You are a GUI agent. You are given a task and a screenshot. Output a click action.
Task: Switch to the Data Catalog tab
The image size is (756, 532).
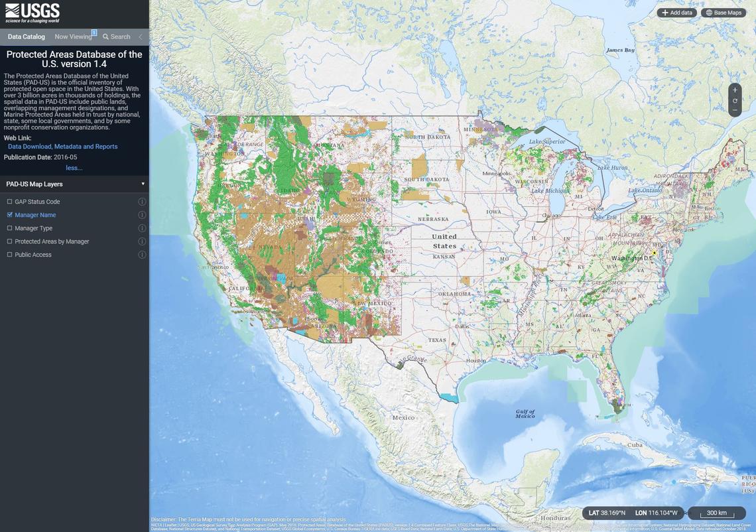pos(27,37)
